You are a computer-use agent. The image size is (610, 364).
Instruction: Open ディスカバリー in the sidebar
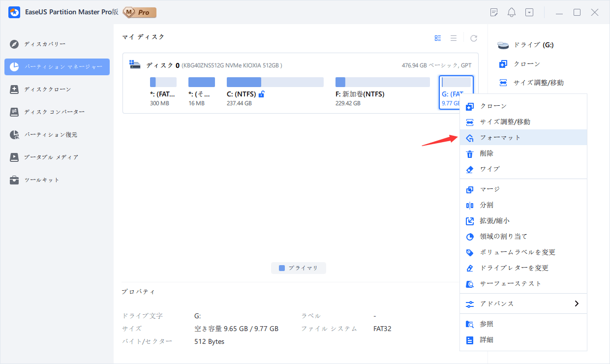(x=44, y=44)
